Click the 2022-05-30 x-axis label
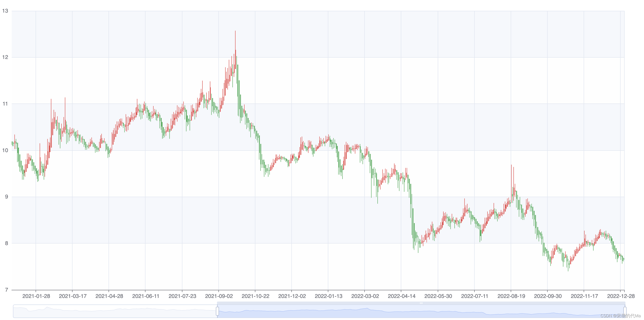Image resolution: width=644 pixels, height=320 pixels. (x=438, y=296)
